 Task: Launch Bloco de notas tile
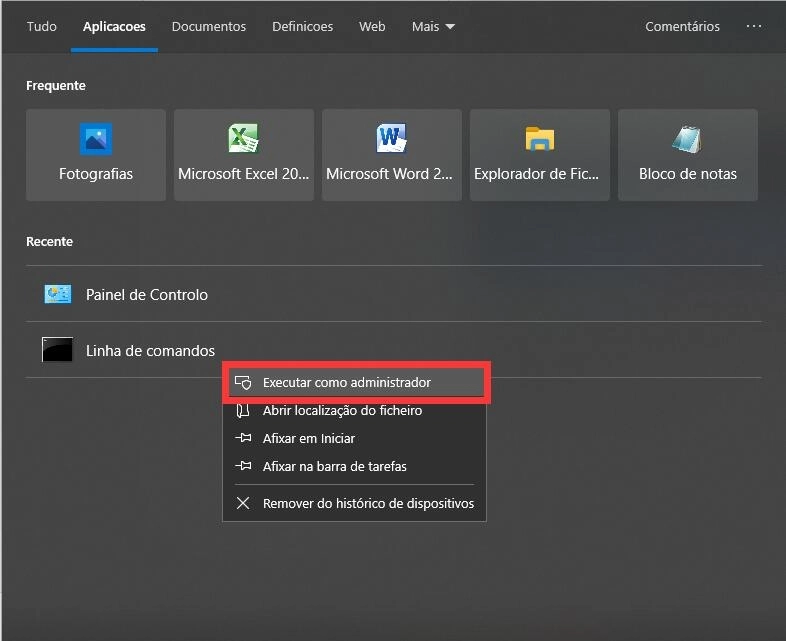[688, 155]
